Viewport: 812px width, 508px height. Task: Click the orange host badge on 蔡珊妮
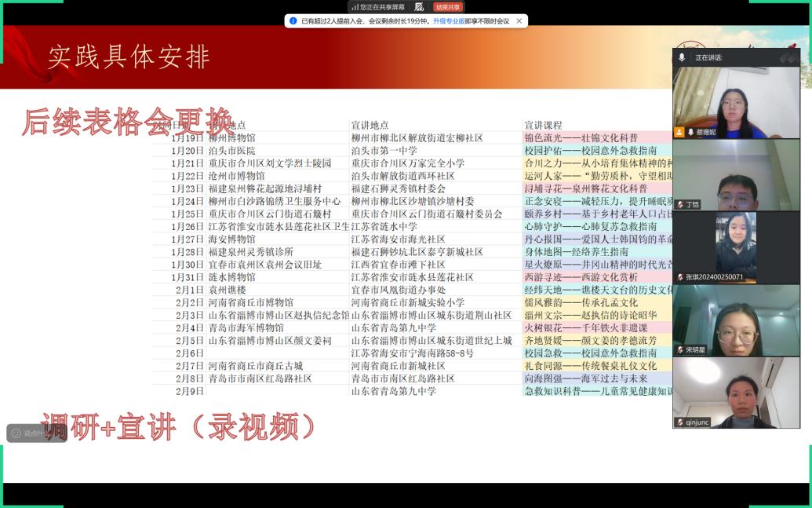[679, 133]
